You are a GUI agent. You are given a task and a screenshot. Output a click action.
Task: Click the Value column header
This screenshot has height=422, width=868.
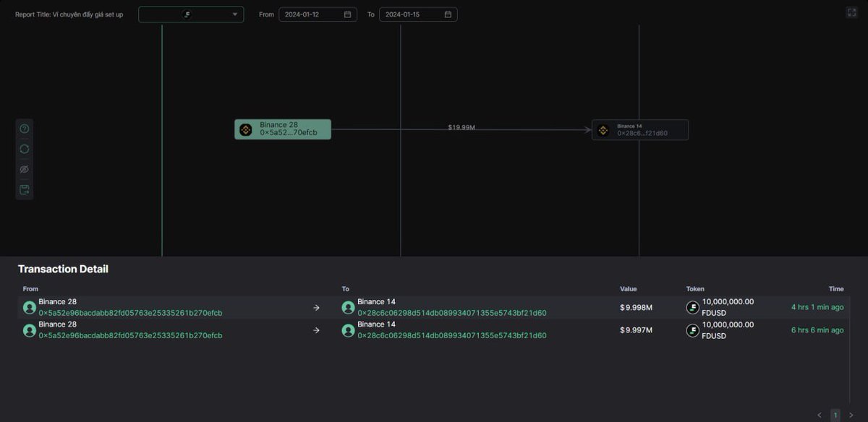click(x=628, y=288)
